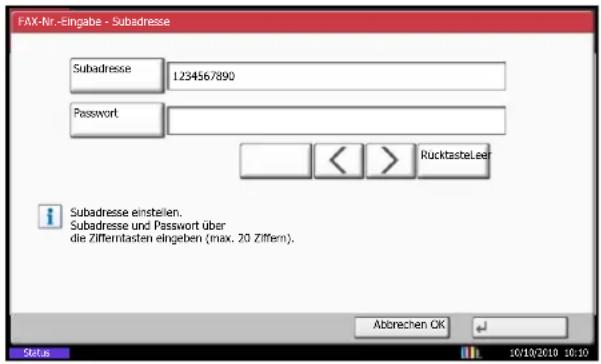Tap the blank button left of the arrows
This screenshot has height=364, width=601.
click(x=276, y=161)
